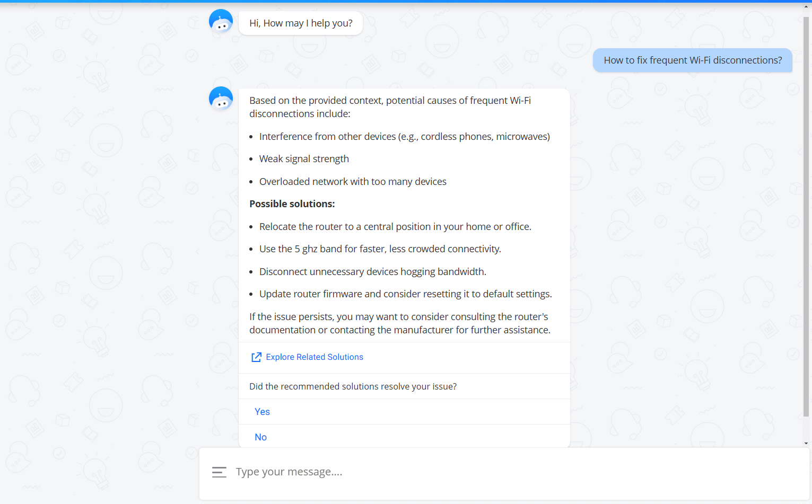The width and height of the screenshot is (812, 504).
Task: Answer Yes to the resolved-issue question
Action: coord(262,412)
